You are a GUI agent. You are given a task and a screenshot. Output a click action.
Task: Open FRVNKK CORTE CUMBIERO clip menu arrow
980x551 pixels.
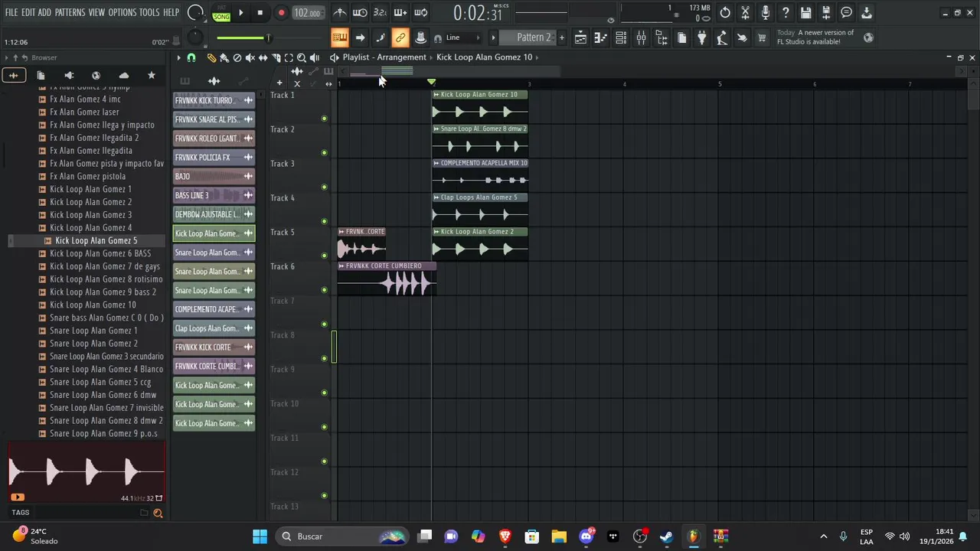pyautogui.click(x=341, y=266)
